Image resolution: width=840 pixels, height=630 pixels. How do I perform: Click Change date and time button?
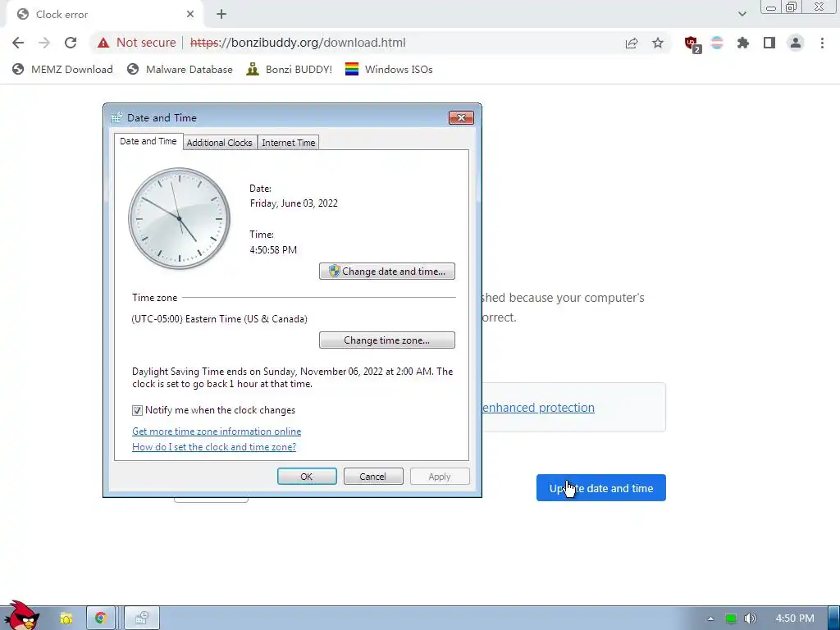[x=387, y=271]
